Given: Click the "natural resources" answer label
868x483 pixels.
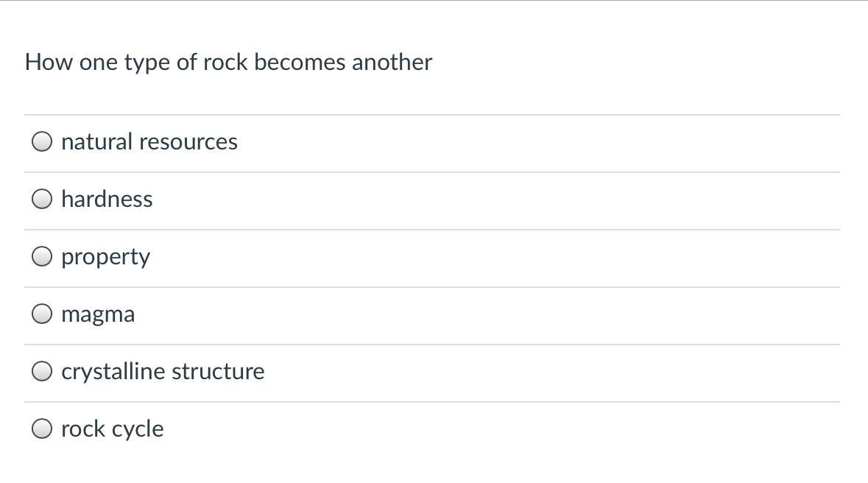Looking at the screenshot, I should pyautogui.click(x=149, y=141).
